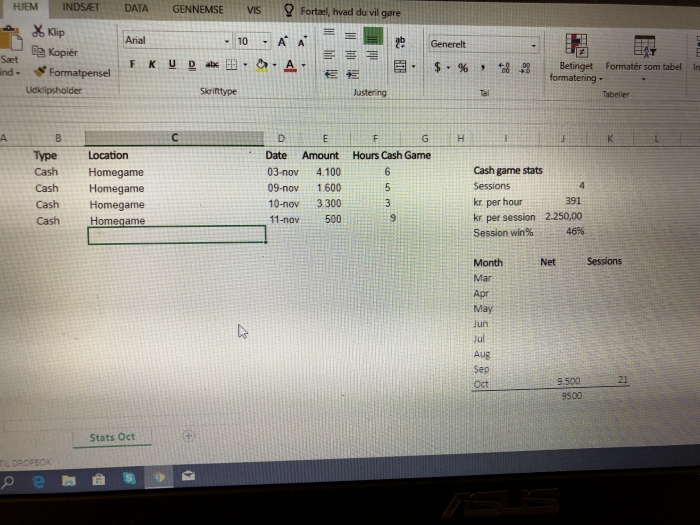Center text horizontally in cell

[351, 55]
